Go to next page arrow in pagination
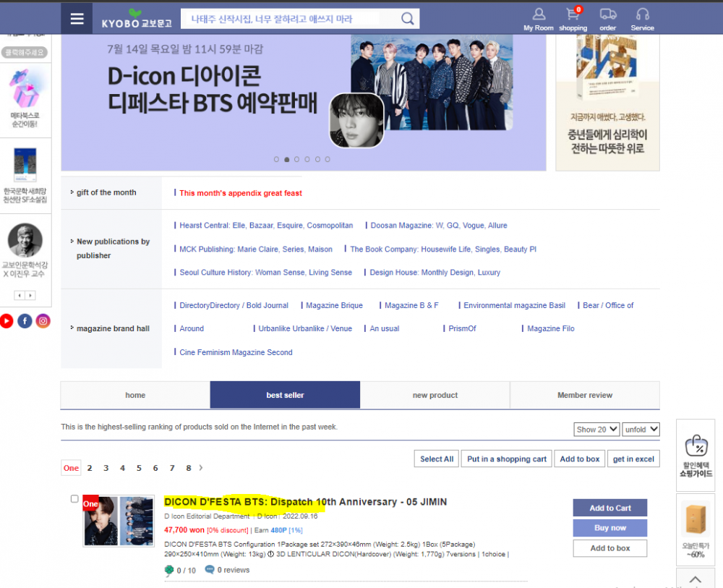 point(201,468)
